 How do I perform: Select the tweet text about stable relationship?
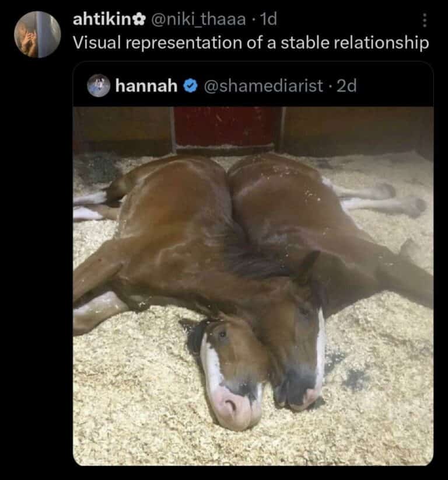[x=250, y=43]
